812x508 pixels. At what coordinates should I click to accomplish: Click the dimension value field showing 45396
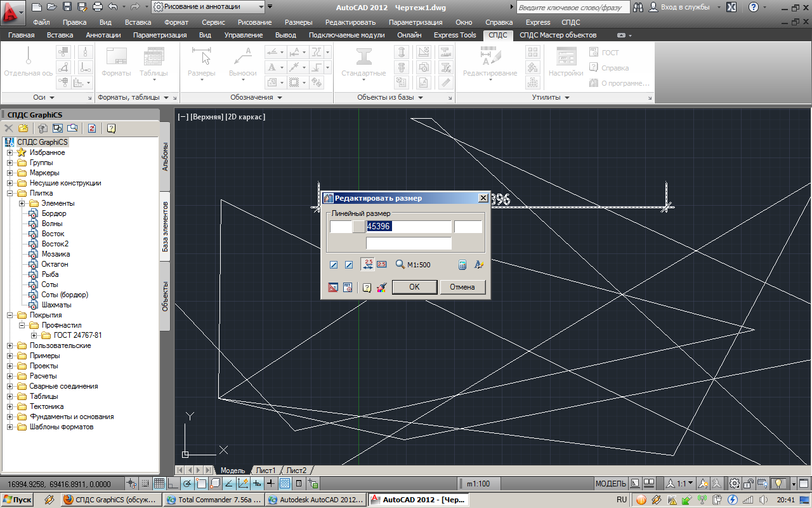[409, 227]
